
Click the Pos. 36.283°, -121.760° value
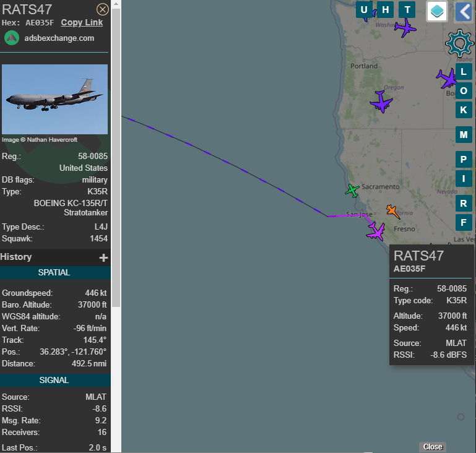tap(73, 352)
